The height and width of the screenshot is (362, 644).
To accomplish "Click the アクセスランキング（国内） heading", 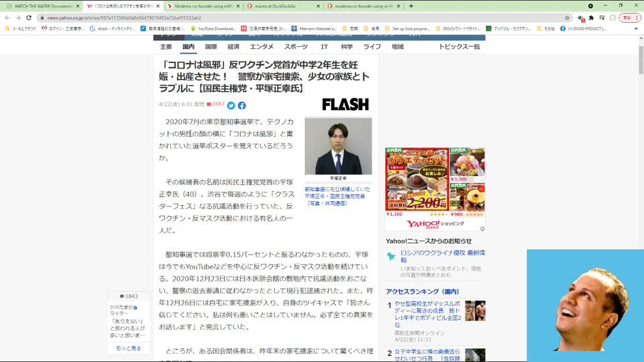I will 422,292.
